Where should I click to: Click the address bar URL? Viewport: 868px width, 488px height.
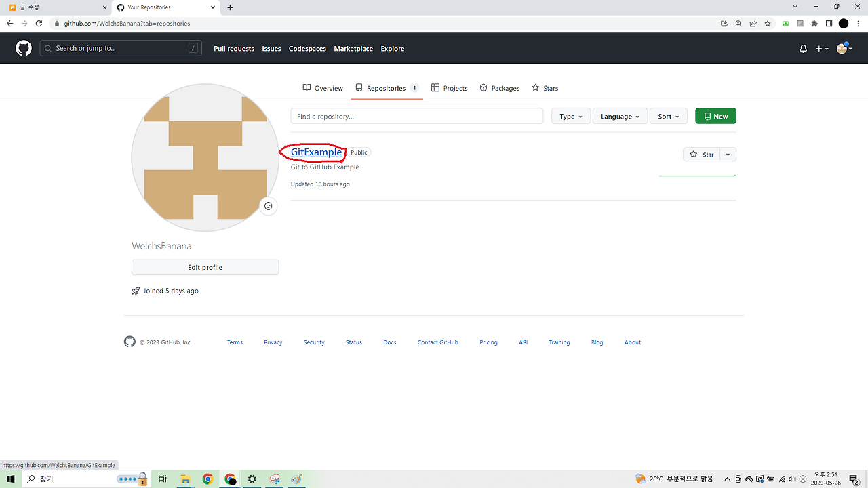point(127,23)
